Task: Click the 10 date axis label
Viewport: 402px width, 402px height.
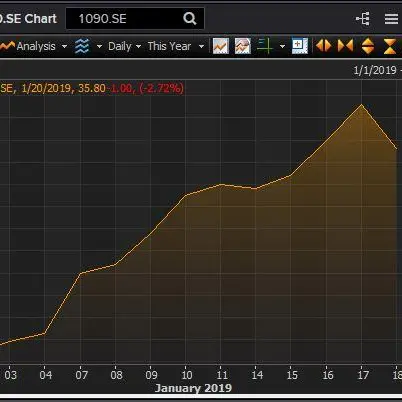Action: pyautogui.click(x=187, y=375)
